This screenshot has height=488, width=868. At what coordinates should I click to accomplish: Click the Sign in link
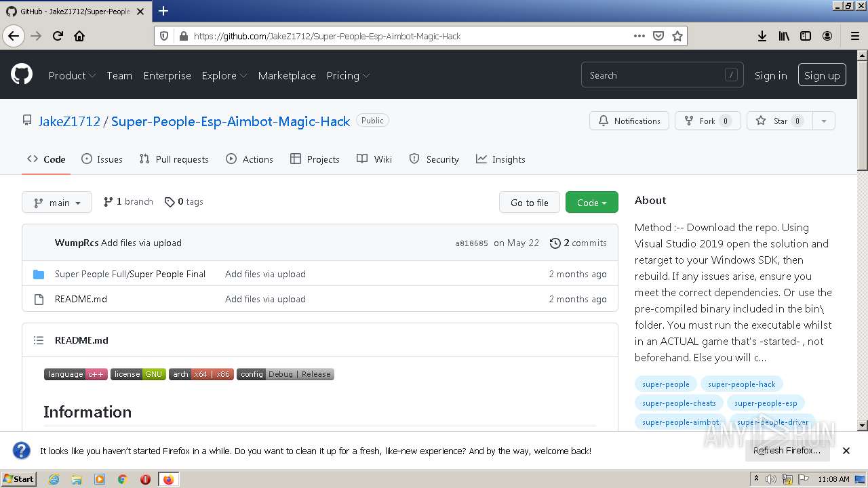point(771,75)
